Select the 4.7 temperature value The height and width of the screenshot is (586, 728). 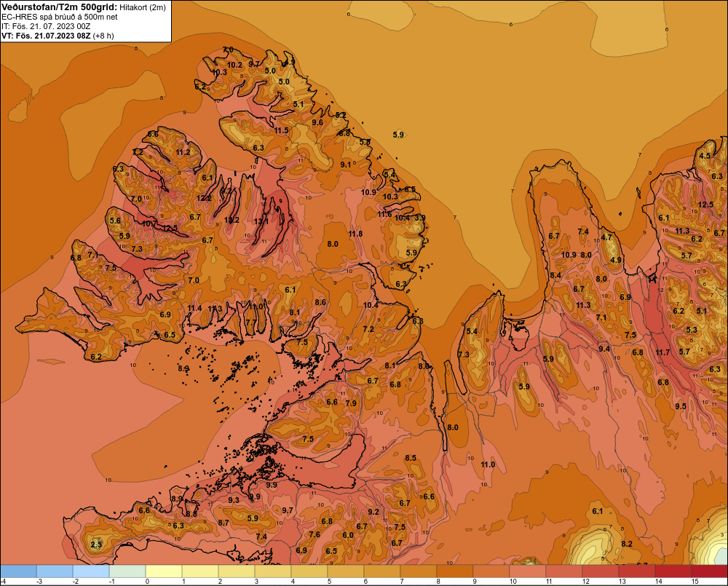tap(606, 237)
